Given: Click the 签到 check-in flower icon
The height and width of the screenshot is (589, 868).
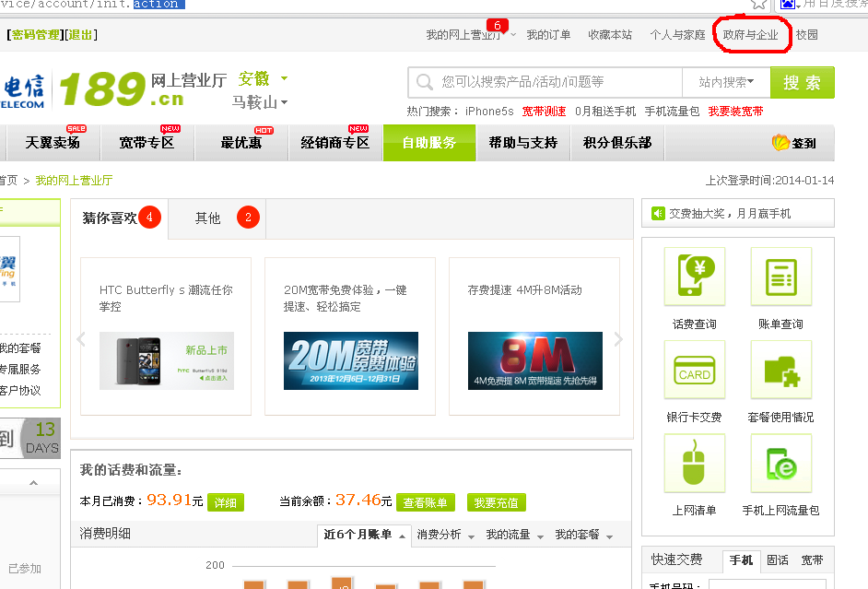Looking at the screenshot, I should coord(780,142).
